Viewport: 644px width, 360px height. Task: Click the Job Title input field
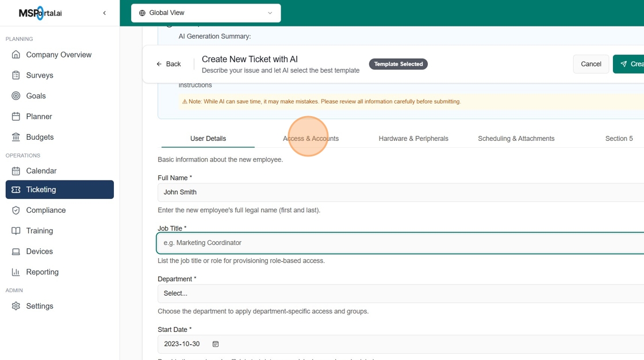(400, 243)
